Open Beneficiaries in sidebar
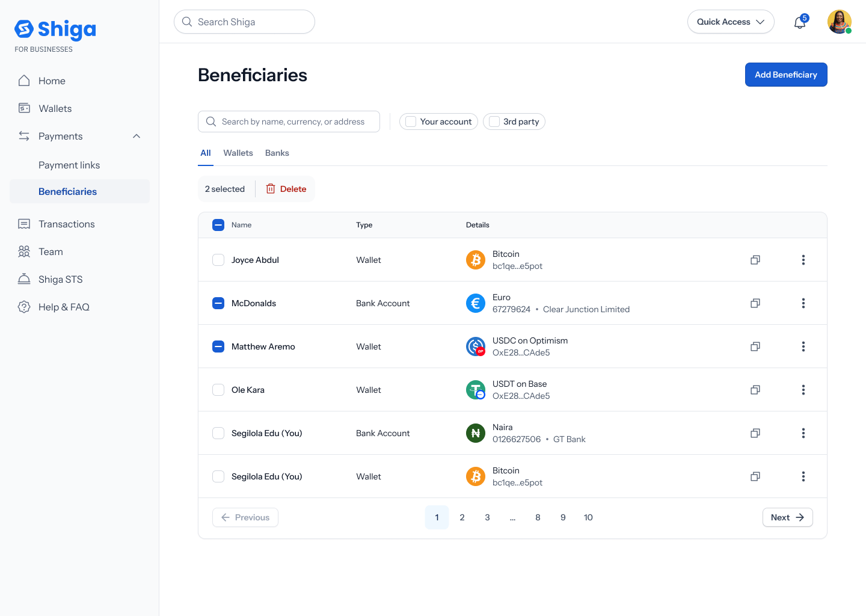Screen dimensions: 866x616 [79, 191]
